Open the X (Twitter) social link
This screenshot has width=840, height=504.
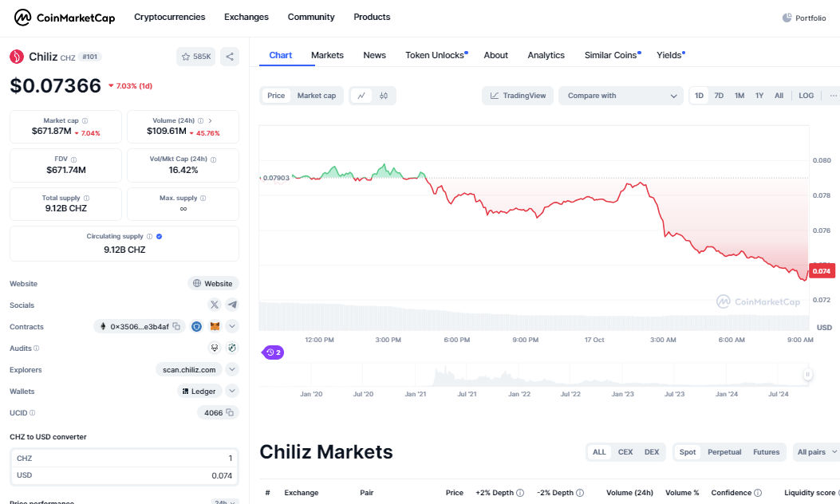[x=214, y=305]
